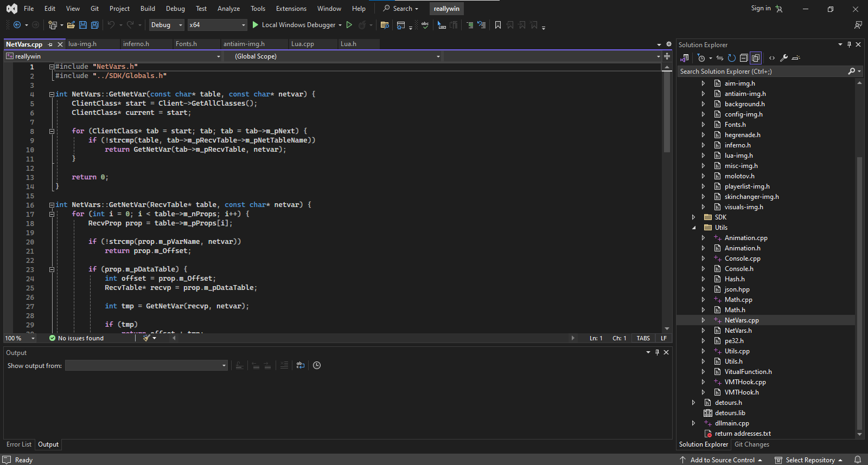Open the Show output from dropdown
Viewport: 868px width, 465px height.
click(x=146, y=365)
